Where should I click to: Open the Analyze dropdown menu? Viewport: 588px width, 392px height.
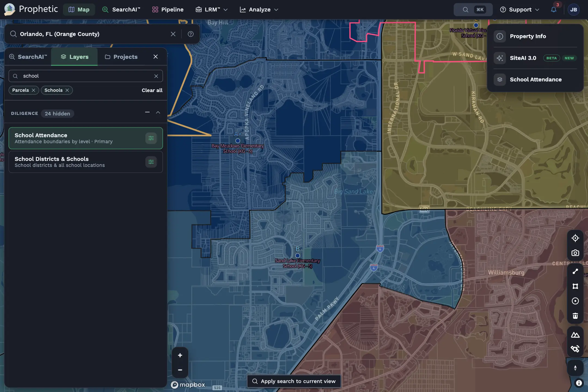(259, 10)
